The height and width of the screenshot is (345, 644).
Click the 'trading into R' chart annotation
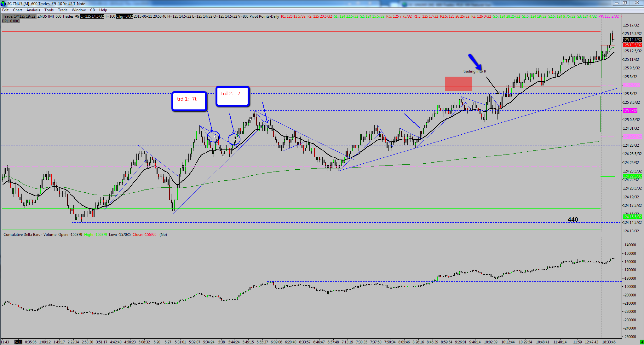474,71
